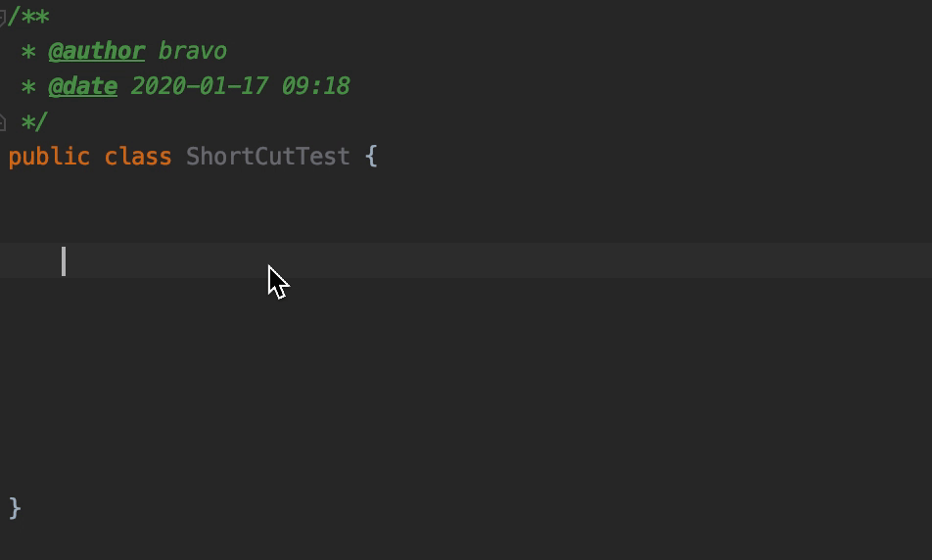Click the asterisk before @author
Image resolution: width=932 pixels, height=560 pixels.
(28, 52)
